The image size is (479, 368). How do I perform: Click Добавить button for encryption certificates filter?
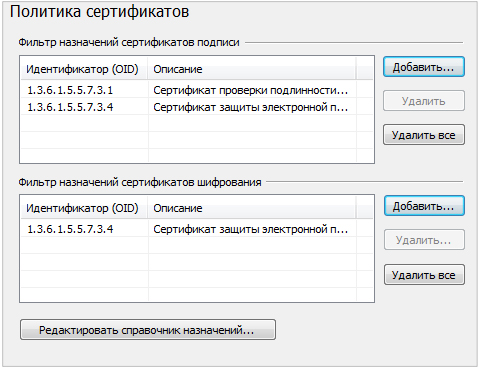[x=424, y=206]
